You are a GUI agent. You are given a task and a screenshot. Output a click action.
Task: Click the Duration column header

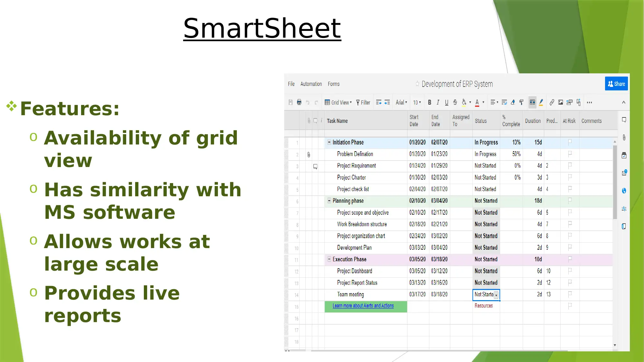click(533, 121)
